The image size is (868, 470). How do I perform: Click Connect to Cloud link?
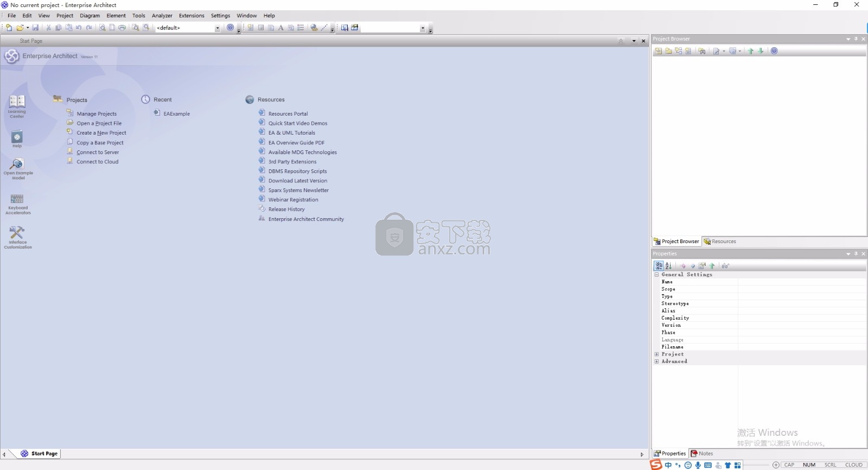tap(98, 162)
